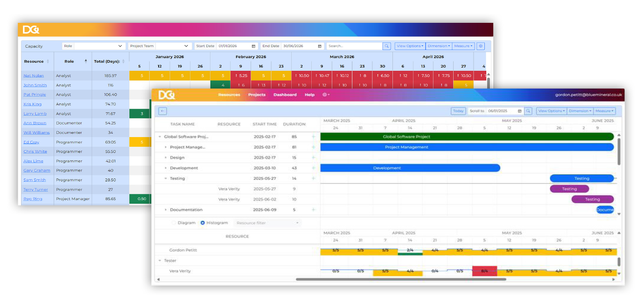Viewport: 644px width, 303px height.
Task: Expand the Project Management task row
Action: pyautogui.click(x=166, y=147)
